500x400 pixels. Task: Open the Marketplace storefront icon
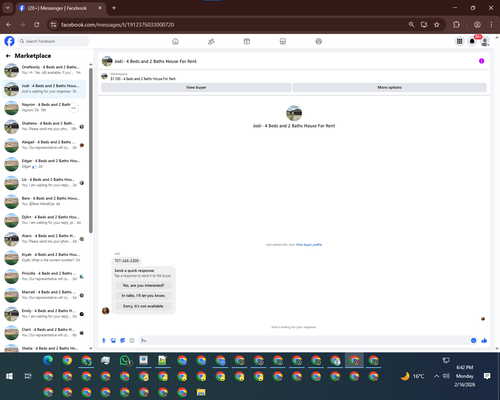point(283,41)
